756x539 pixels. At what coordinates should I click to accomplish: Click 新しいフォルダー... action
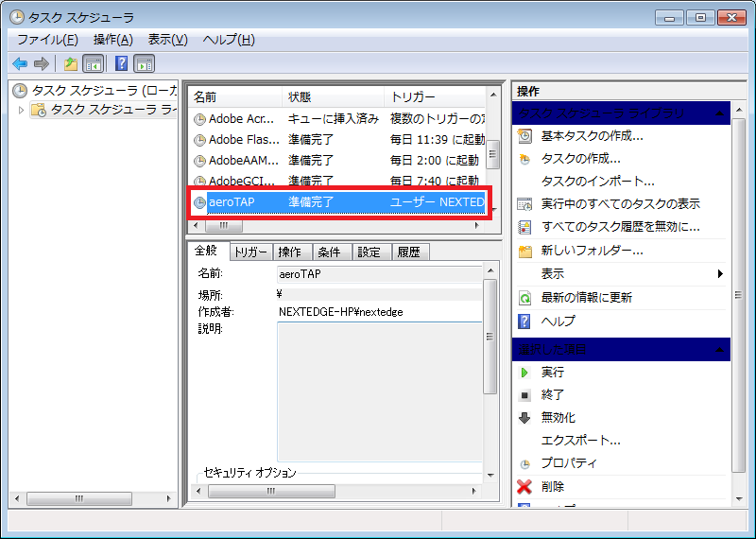coord(593,251)
